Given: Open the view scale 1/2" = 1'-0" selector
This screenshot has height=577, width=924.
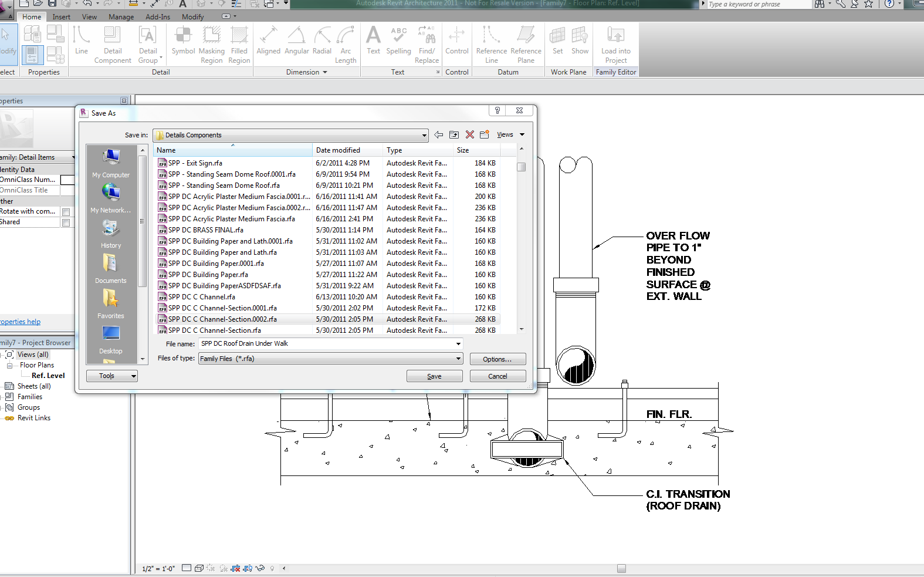Looking at the screenshot, I should [x=158, y=569].
